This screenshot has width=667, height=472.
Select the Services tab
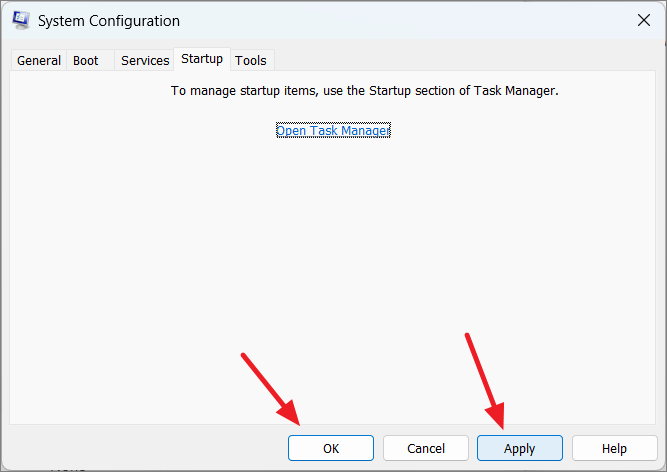pos(145,60)
